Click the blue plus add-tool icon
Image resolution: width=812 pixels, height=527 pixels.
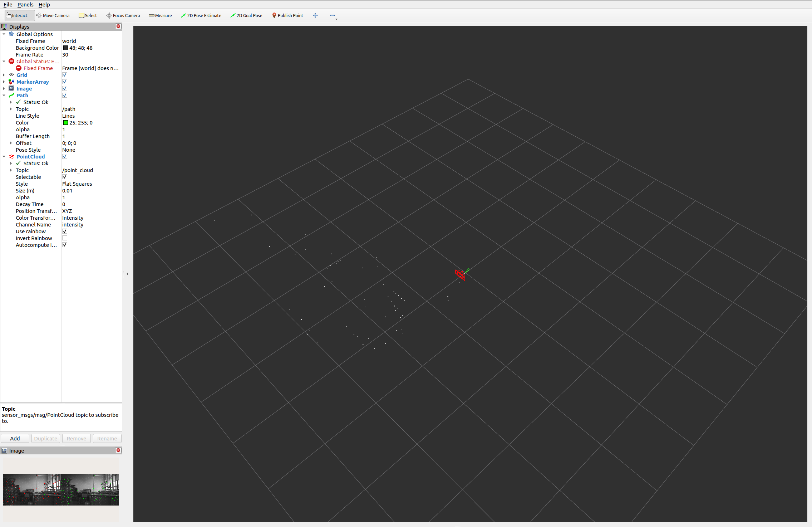(x=315, y=15)
